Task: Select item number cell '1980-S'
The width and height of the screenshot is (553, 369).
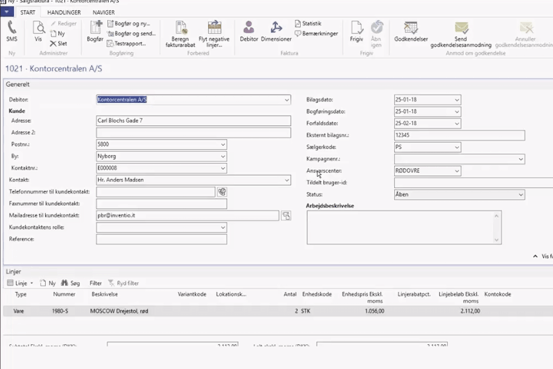Action: point(60,311)
